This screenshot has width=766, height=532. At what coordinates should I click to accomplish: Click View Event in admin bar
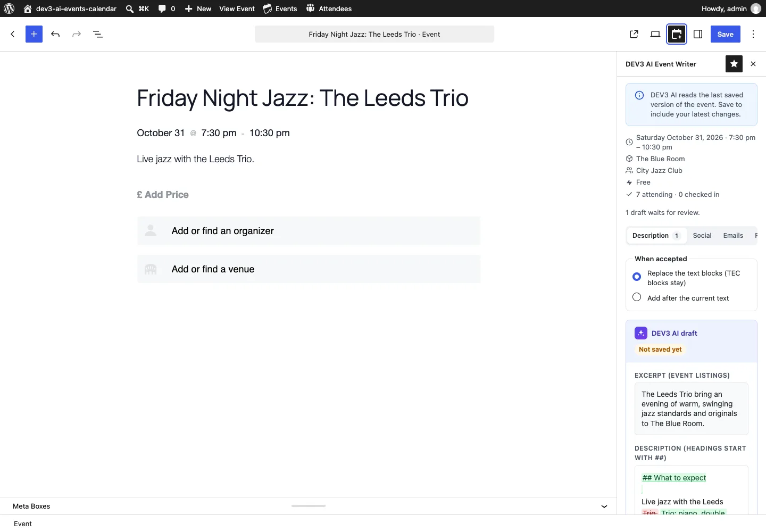click(237, 9)
